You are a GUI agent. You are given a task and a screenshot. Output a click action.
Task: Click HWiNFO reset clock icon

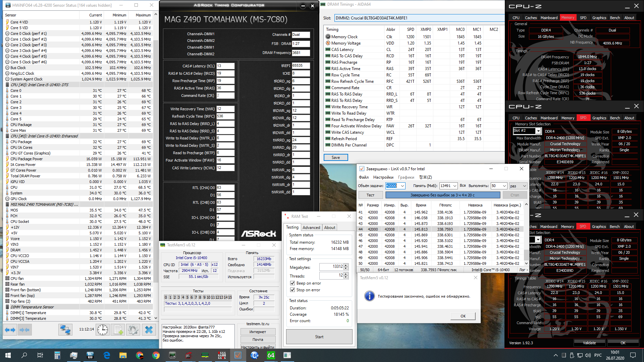click(103, 330)
